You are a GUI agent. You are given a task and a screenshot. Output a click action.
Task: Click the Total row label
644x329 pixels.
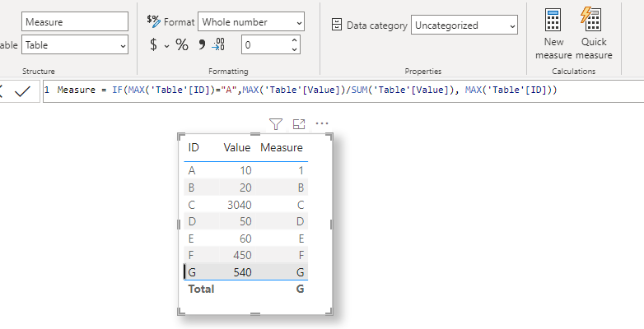pyautogui.click(x=201, y=290)
